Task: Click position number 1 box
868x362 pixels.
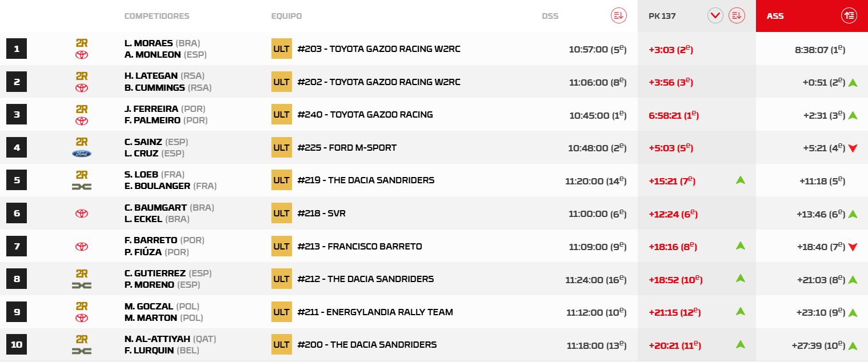Action: pos(17,49)
